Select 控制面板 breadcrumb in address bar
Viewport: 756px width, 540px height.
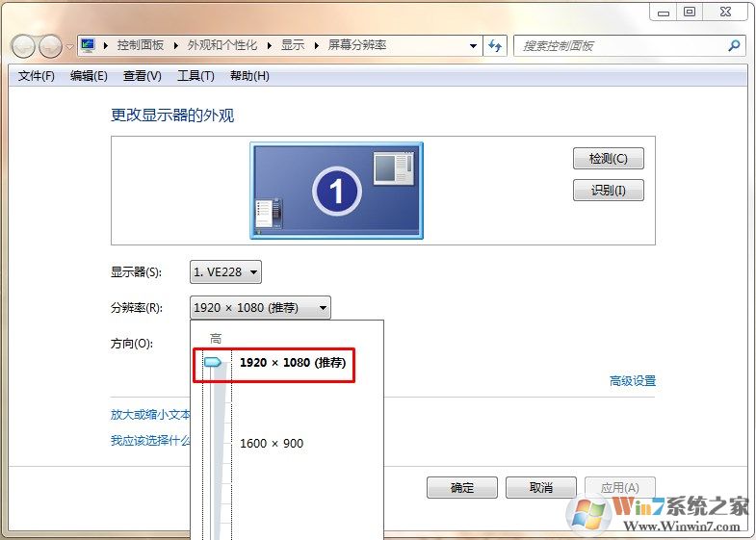[x=141, y=45]
